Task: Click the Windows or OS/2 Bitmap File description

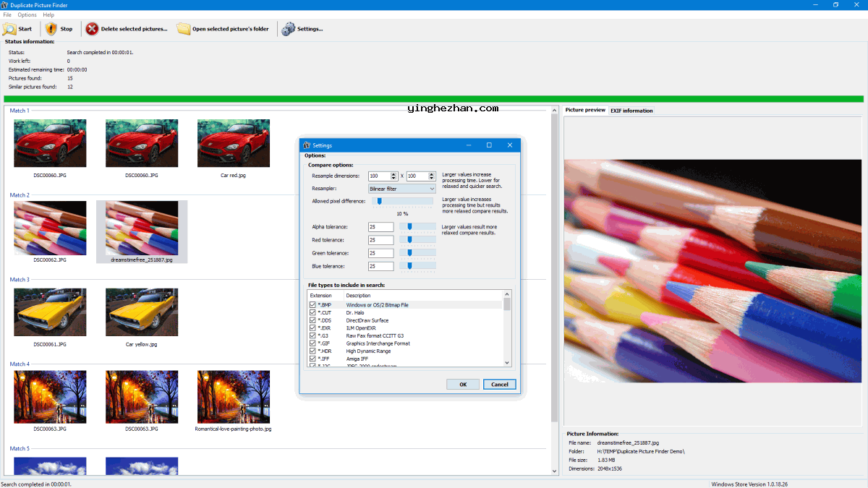Action: point(377,305)
